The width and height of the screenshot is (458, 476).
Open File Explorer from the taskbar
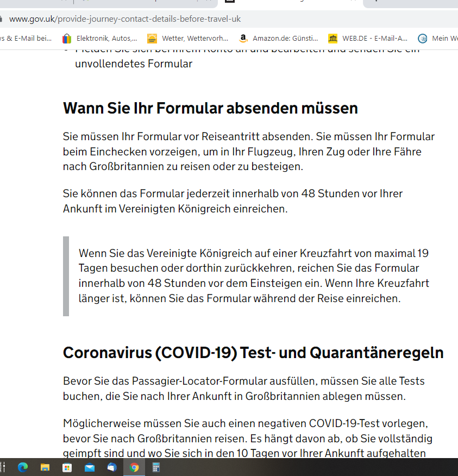pyautogui.click(x=45, y=467)
